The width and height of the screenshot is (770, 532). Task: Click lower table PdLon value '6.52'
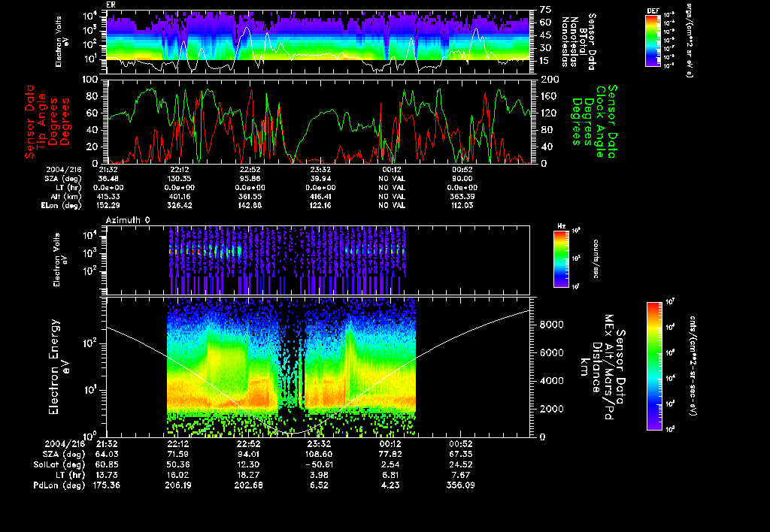(319, 485)
